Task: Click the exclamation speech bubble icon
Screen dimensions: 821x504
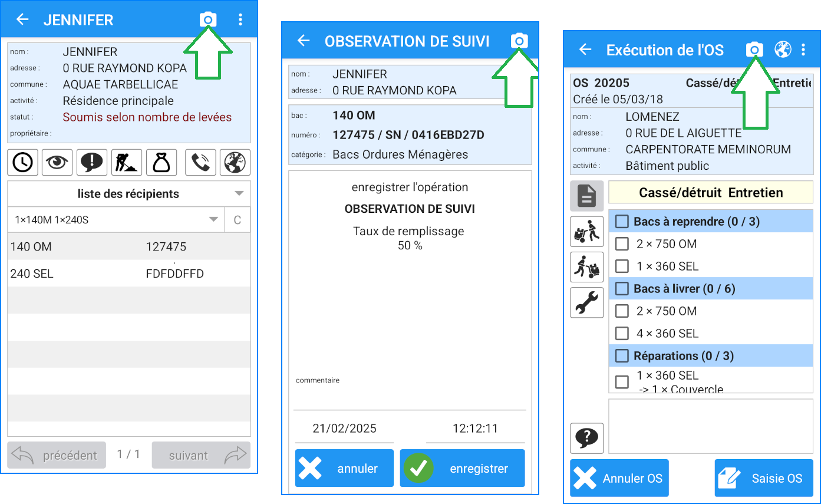Action: click(x=92, y=162)
